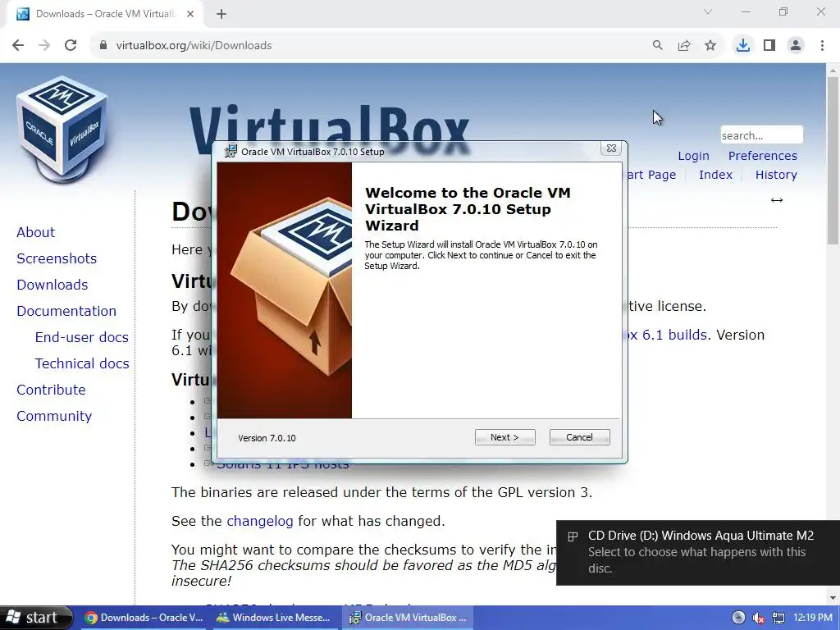This screenshot has height=630, width=840.
Task: Open the Chrome downloads icon
Action: click(x=743, y=46)
